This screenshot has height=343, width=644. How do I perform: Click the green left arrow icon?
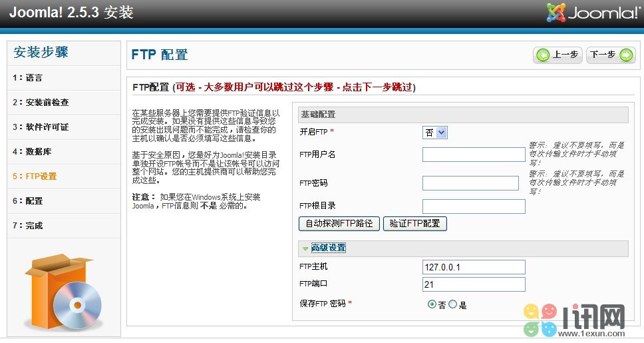[544, 55]
